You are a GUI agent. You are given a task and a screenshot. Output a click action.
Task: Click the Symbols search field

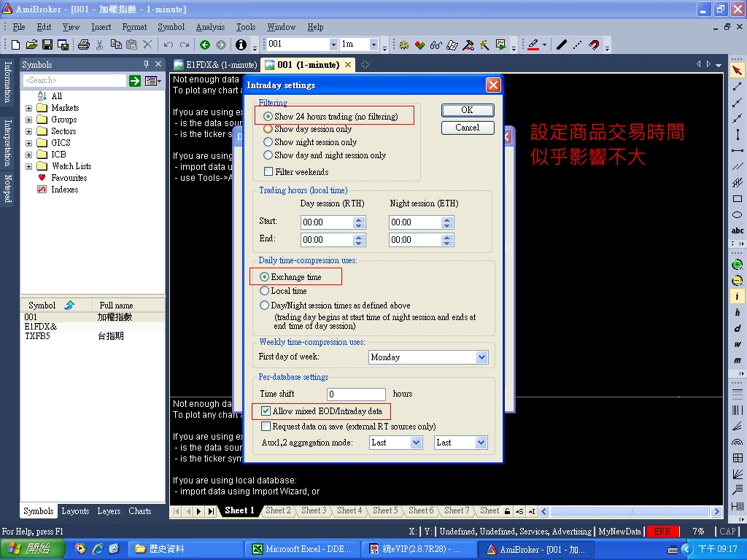(75, 80)
